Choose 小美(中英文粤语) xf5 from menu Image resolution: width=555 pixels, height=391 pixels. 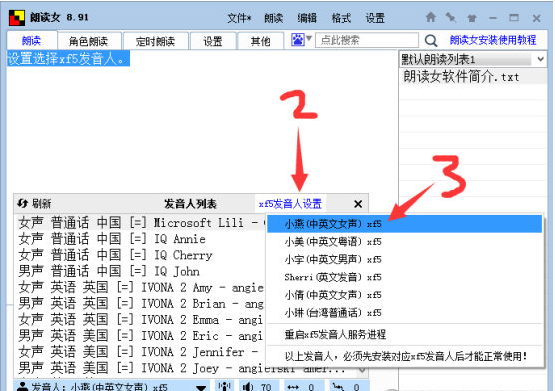click(404, 242)
